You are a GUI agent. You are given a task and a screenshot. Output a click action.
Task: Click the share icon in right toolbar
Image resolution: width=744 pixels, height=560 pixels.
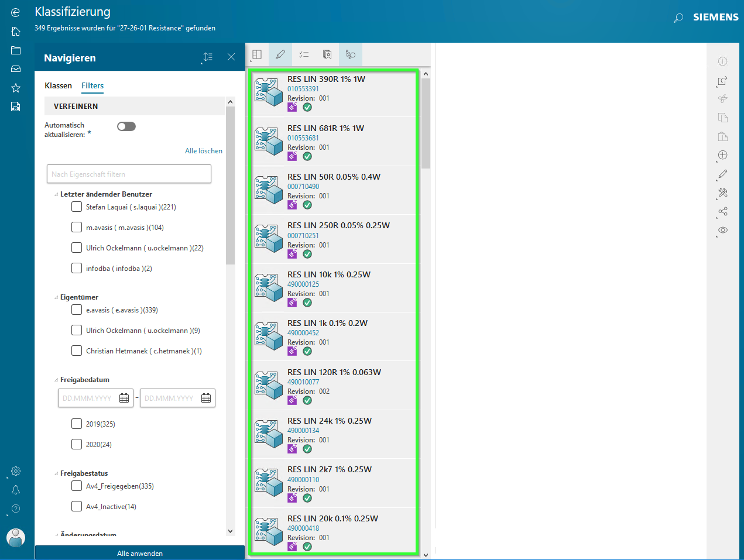pos(723,211)
